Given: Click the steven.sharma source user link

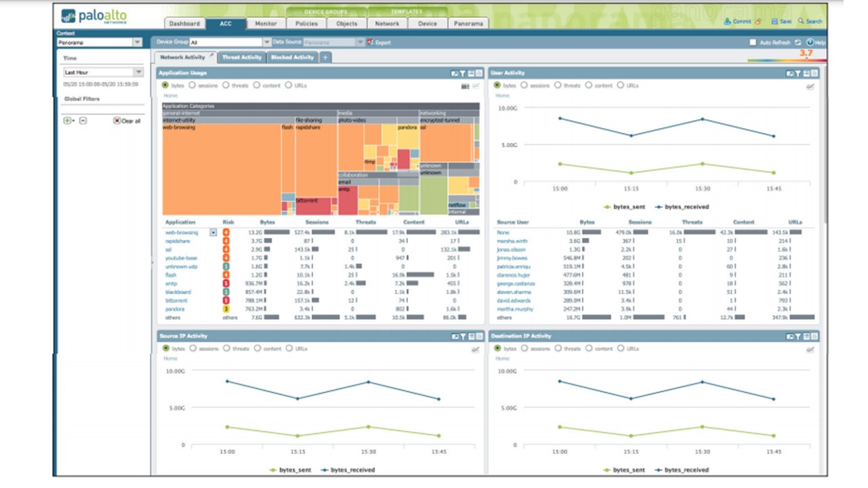Looking at the screenshot, I should (x=513, y=291).
